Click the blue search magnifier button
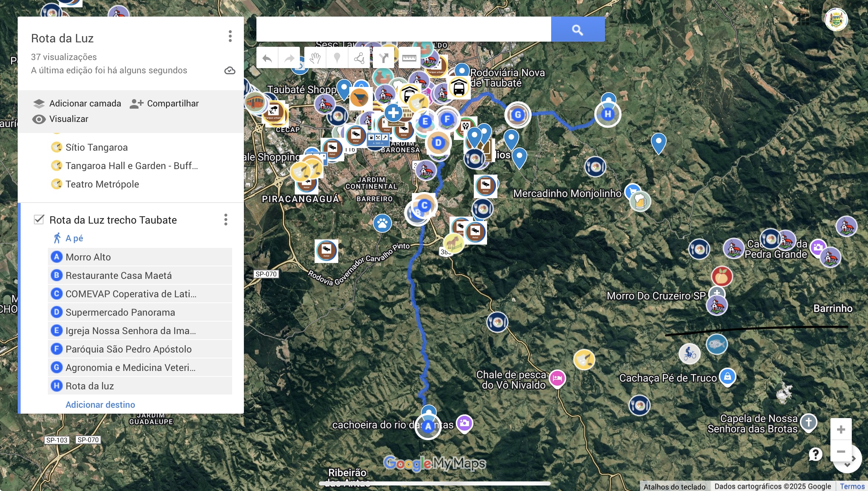868x491 pixels. 577,29
